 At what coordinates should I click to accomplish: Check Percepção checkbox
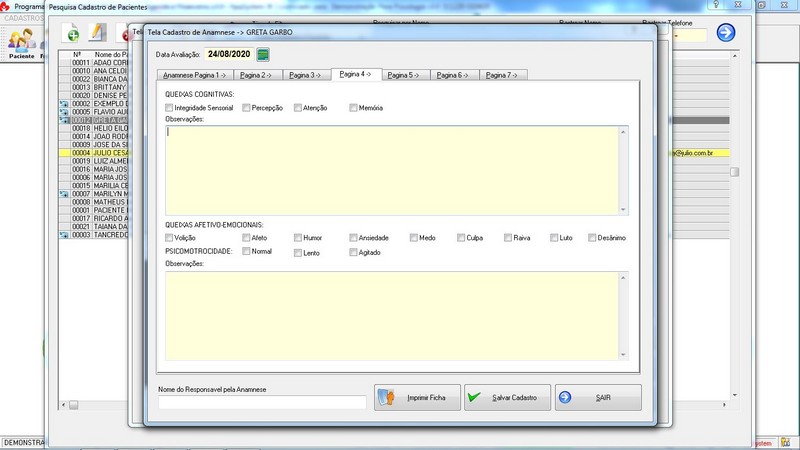[x=246, y=108]
